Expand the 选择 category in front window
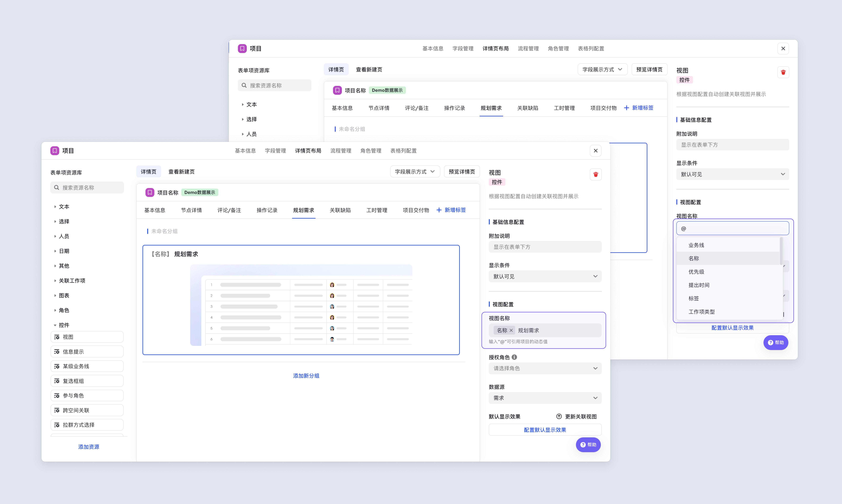This screenshot has height=504, width=842. click(x=55, y=221)
